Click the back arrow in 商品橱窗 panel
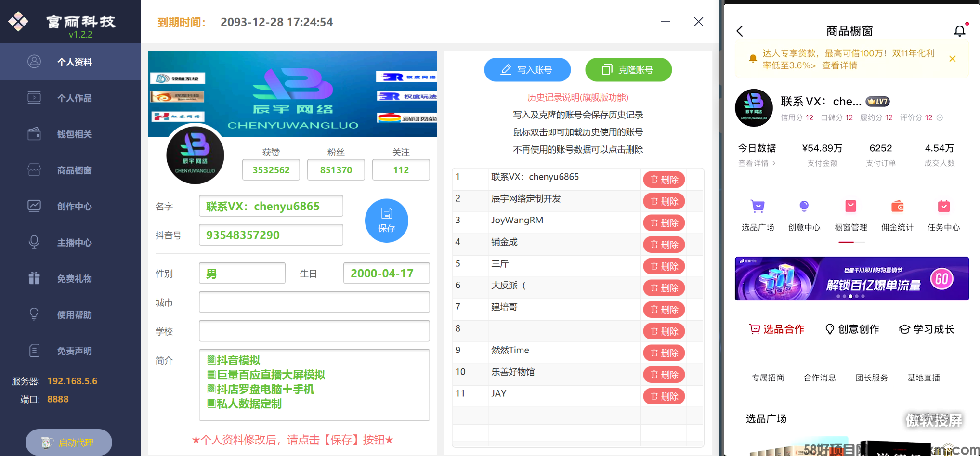 pyautogui.click(x=740, y=31)
